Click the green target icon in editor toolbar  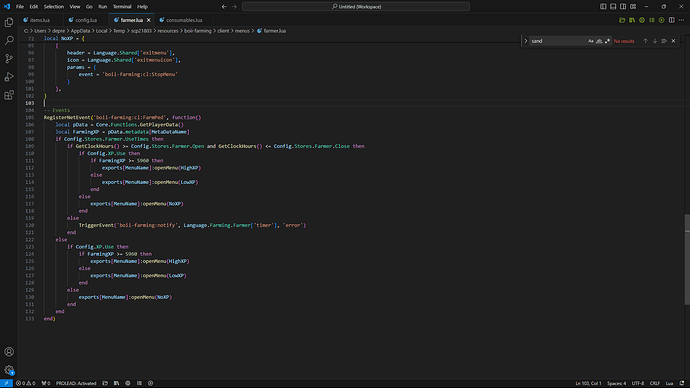point(642,20)
